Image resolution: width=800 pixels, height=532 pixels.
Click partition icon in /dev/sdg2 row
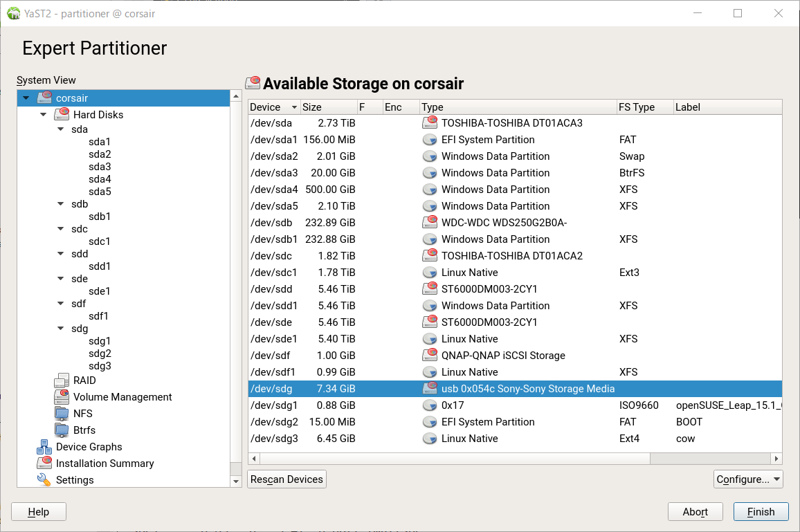(x=430, y=422)
